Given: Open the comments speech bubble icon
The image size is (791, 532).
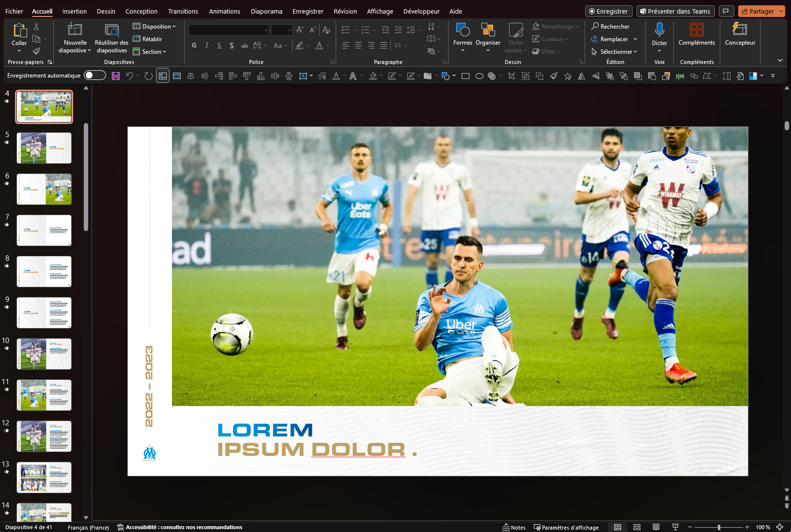Looking at the screenshot, I should (x=726, y=11).
